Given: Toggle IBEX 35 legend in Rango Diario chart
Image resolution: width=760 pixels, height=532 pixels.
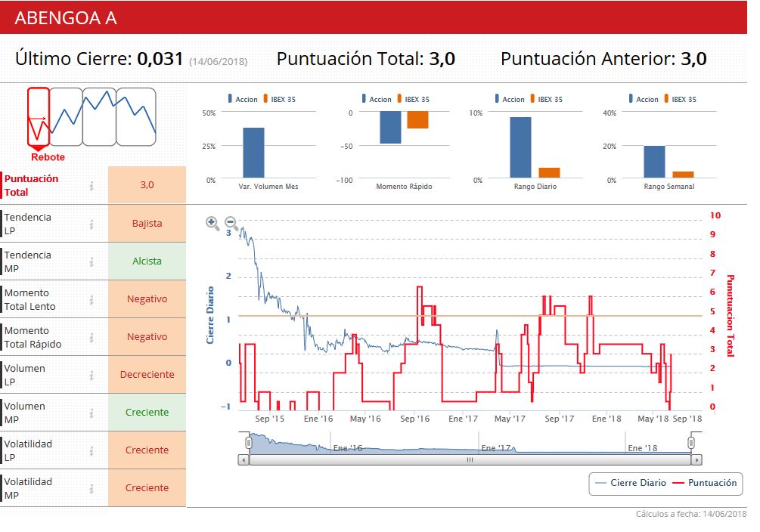Looking at the screenshot, I should [x=546, y=99].
